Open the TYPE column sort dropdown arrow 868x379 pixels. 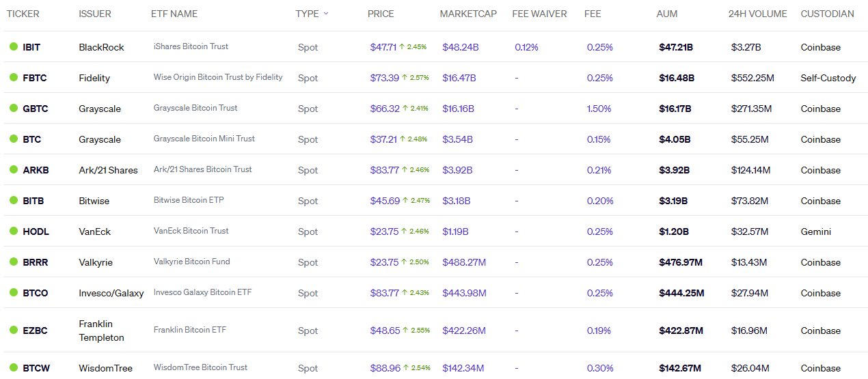[326, 14]
